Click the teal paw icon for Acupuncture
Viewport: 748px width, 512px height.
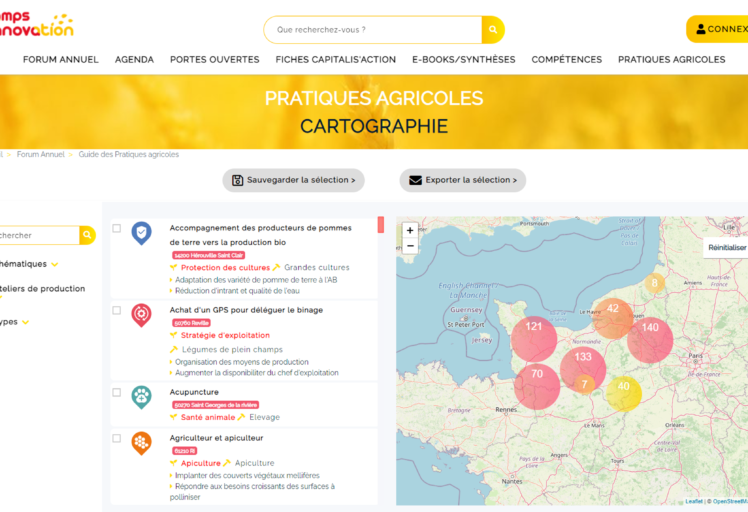tap(142, 397)
